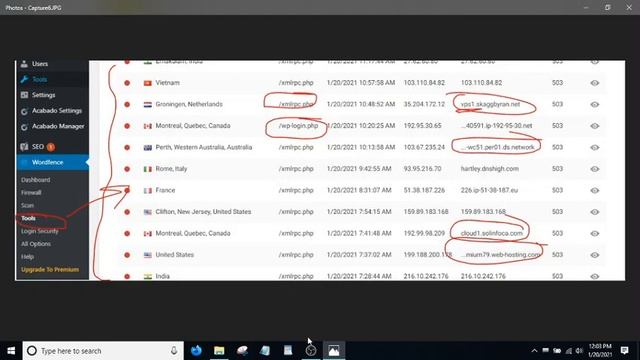Open Wordfence Help submenu link
Image resolution: width=640 pixels, height=360 pixels.
click(27, 257)
